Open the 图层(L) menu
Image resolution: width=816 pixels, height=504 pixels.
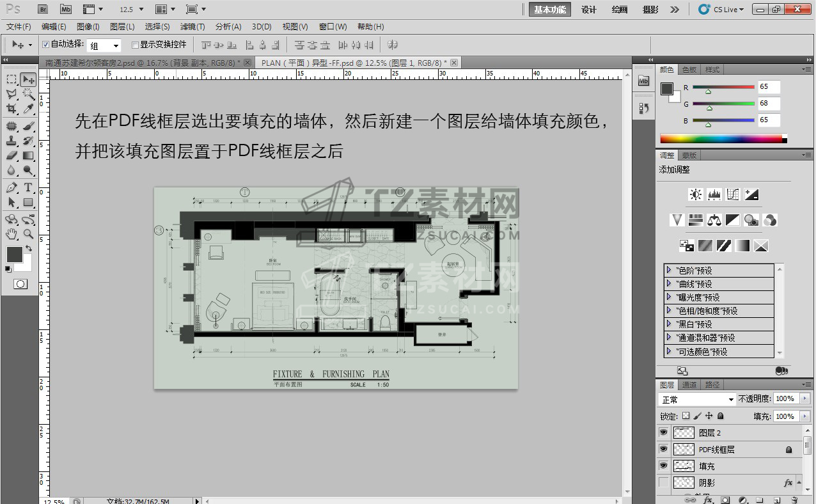[x=122, y=27]
